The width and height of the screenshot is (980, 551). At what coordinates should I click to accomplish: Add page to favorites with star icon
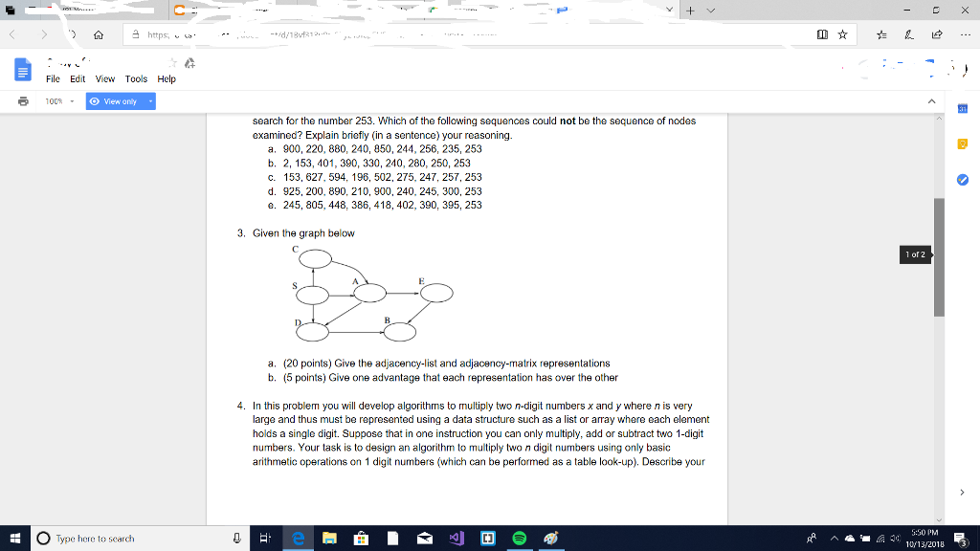842,34
